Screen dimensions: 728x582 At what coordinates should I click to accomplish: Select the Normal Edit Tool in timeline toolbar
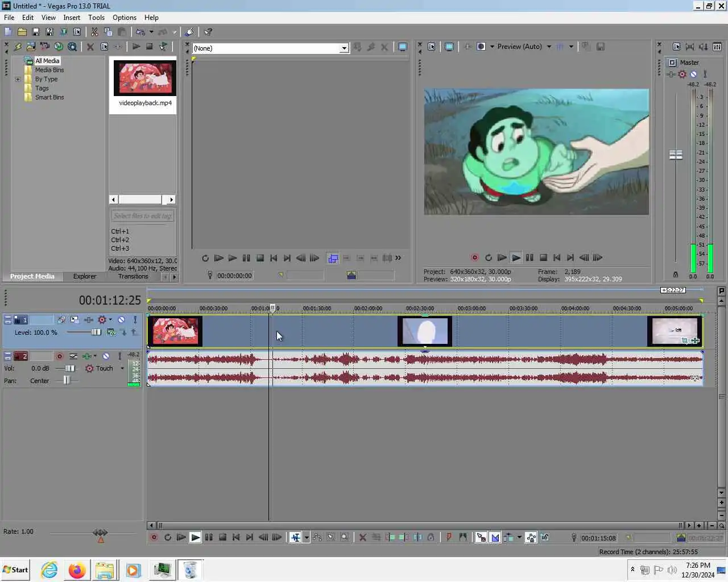(295, 537)
